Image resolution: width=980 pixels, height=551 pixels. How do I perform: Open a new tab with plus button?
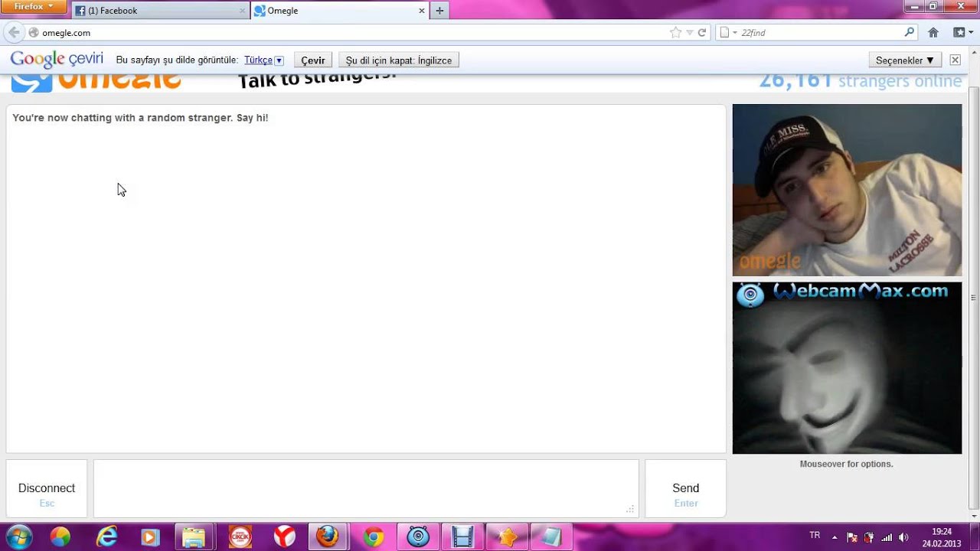pyautogui.click(x=439, y=11)
